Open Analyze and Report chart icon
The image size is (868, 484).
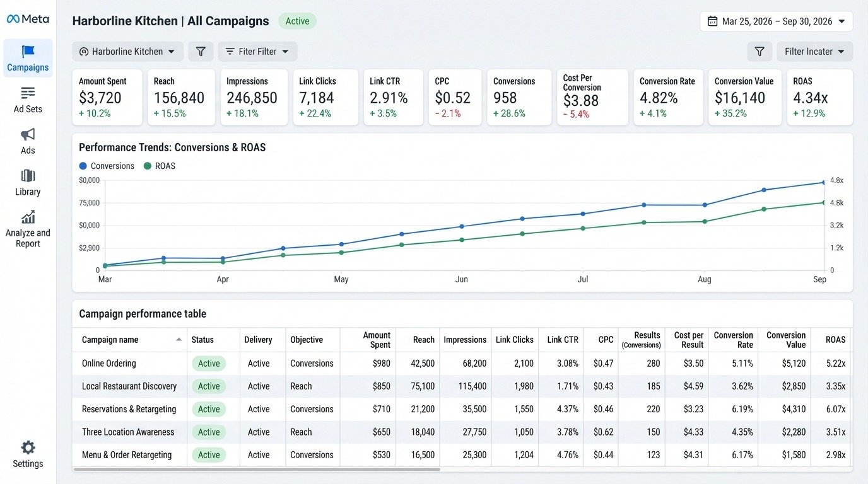(x=28, y=217)
